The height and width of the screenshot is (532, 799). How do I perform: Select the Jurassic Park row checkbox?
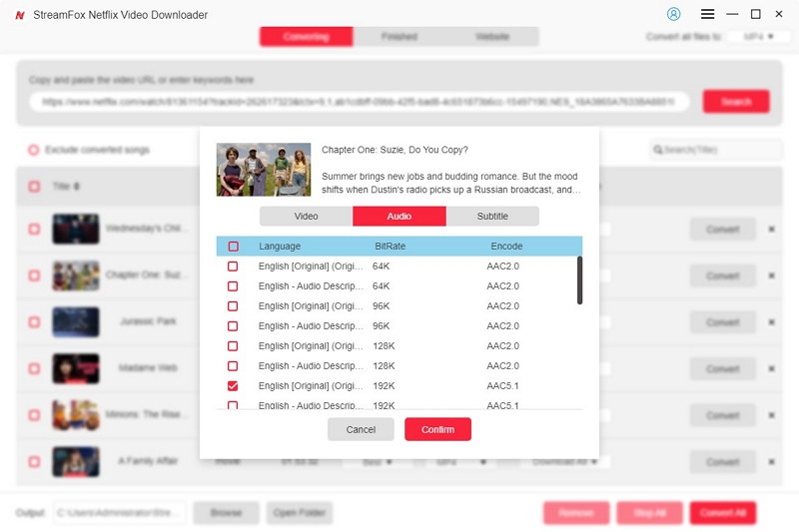click(34, 322)
